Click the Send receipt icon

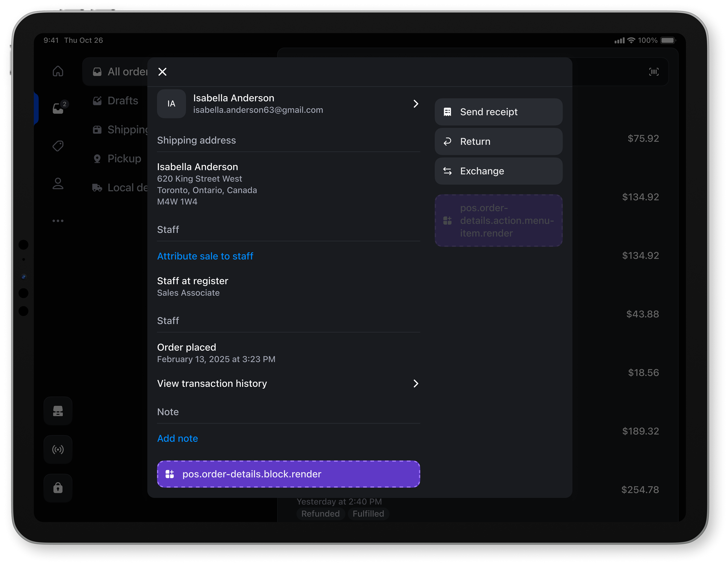(x=447, y=112)
